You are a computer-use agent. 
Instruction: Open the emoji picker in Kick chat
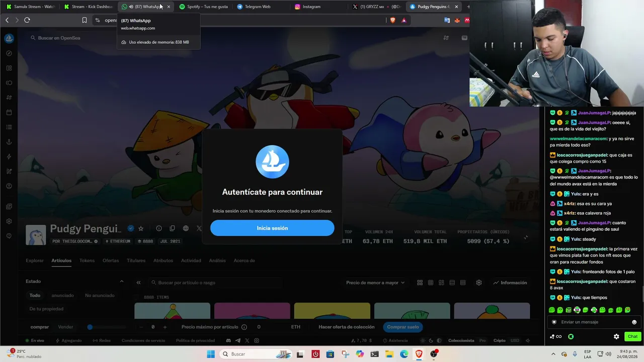(x=634, y=322)
